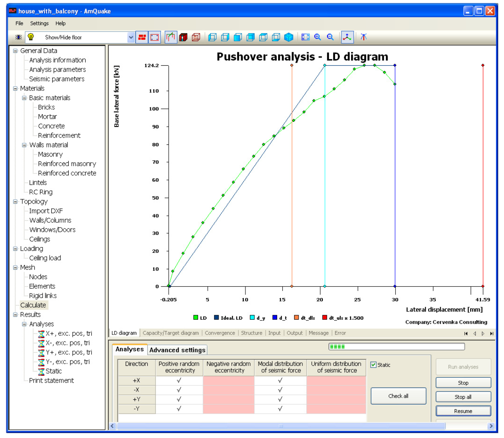The width and height of the screenshot is (504, 438).
Task: Toggle +X positive random eccentricity checkmark
Action: click(x=179, y=381)
